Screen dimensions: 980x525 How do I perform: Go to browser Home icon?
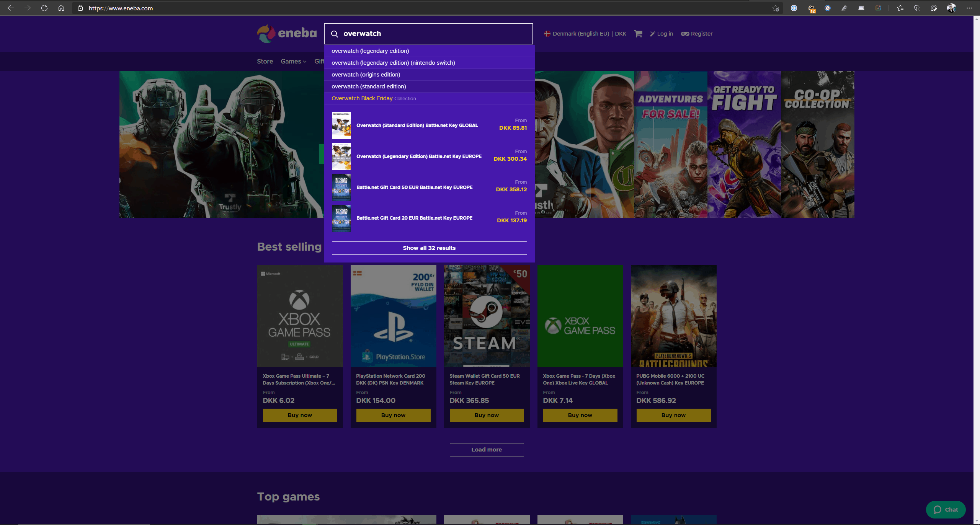[61, 8]
